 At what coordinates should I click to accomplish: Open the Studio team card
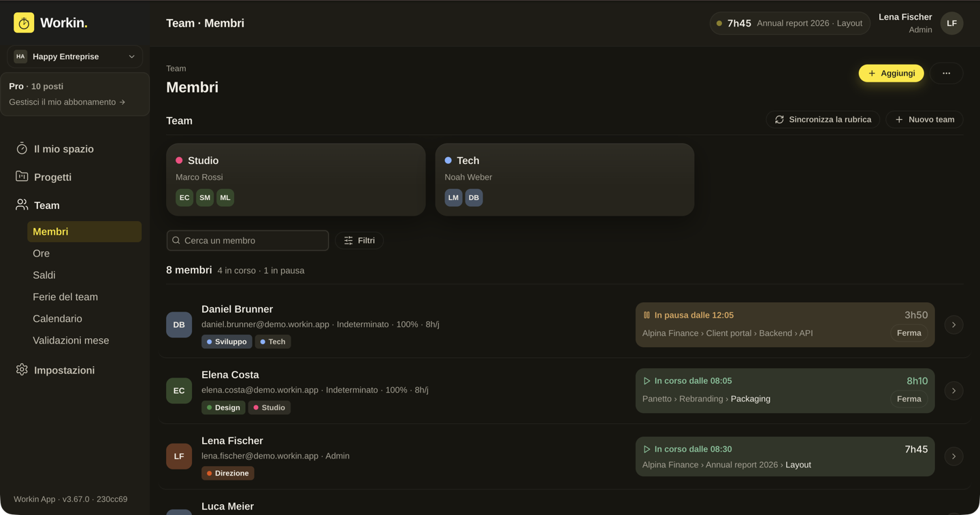pos(296,180)
